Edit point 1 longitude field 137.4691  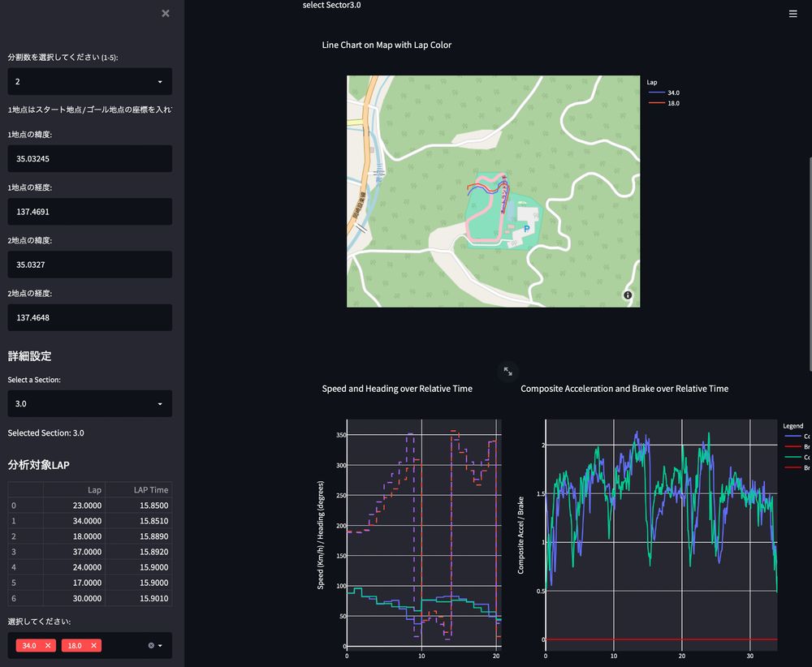tap(89, 211)
